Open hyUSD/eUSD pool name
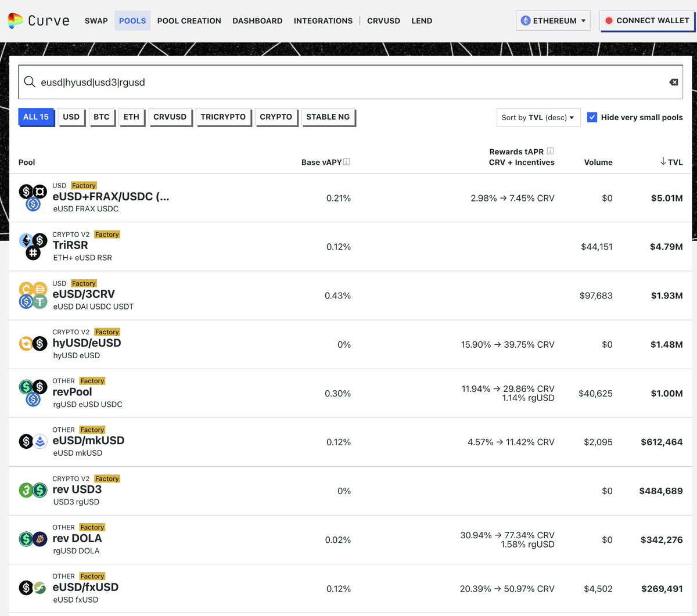Screen dimensions: 697x616 [x=87, y=343]
